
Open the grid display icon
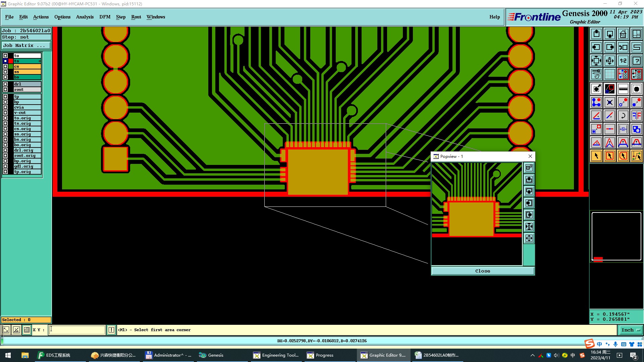point(609,74)
